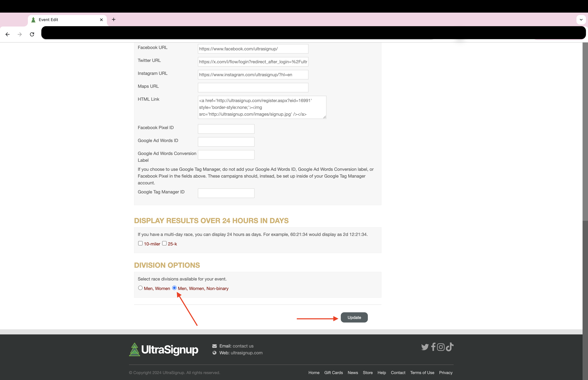588x380 pixels.
Task: Open UltraSignup Facebook icon in footer
Action: click(433, 347)
